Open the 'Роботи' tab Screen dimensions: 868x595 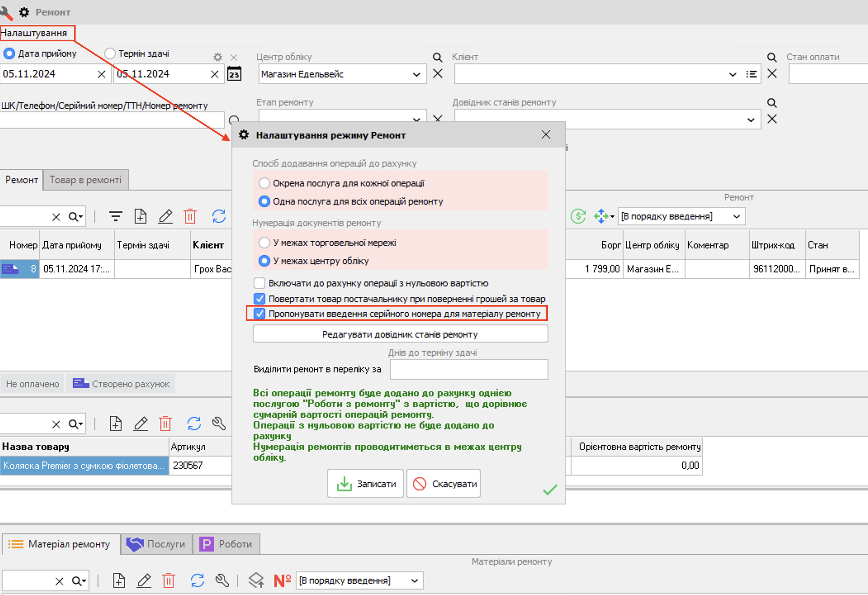click(226, 544)
